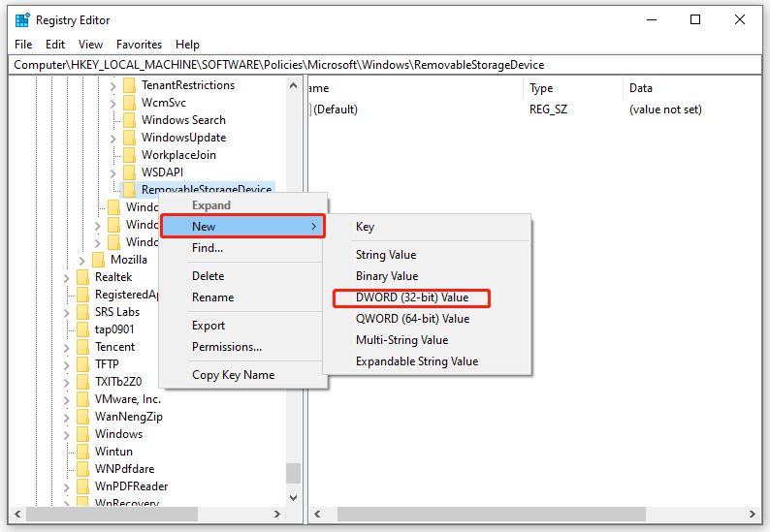770x532 pixels.
Task: Click tree pane vertical scrollbar down arrow
Action: click(x=294, y=498)
